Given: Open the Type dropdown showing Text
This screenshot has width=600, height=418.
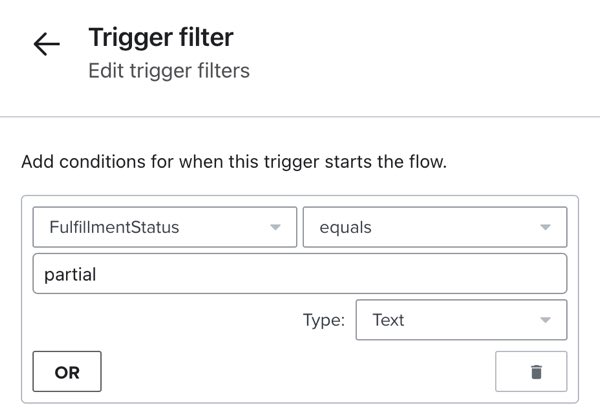Looking at the screenshot, I should click(461, 320).
